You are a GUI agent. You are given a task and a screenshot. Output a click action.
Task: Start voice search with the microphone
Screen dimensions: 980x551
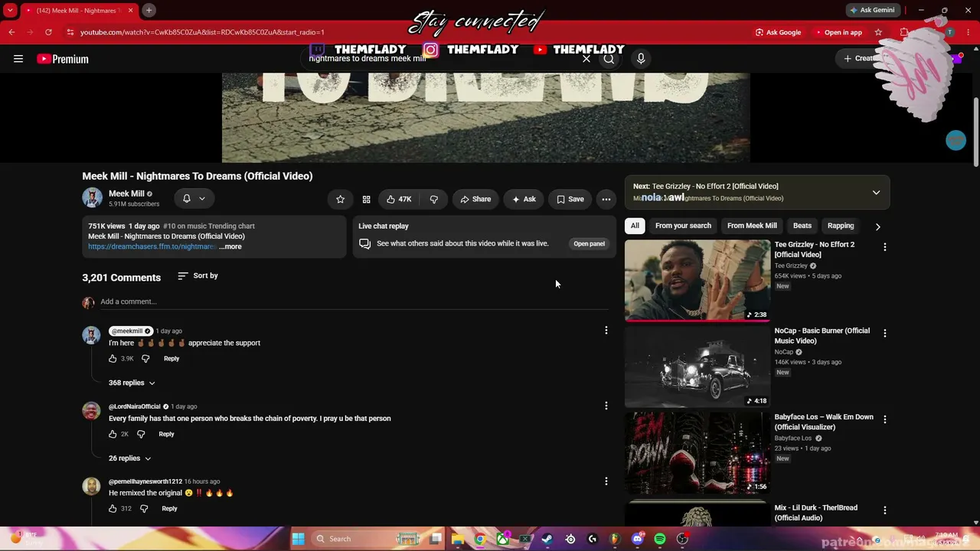pyautogui.click(x=641, y=59)
